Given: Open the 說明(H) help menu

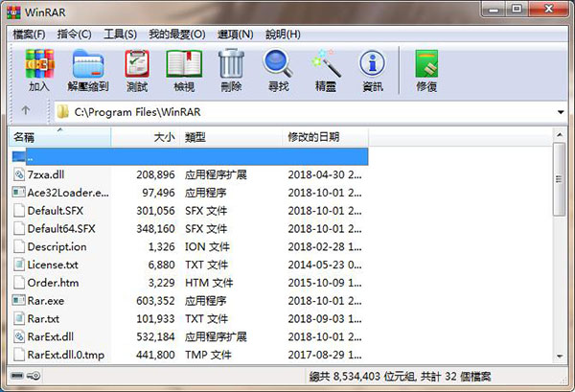Looking at the screenshot, I should pyautogui.click(x=283, y=35).
